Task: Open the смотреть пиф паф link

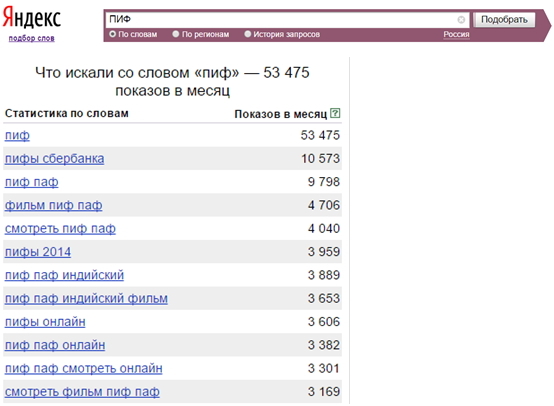Action: click(60, 229)
